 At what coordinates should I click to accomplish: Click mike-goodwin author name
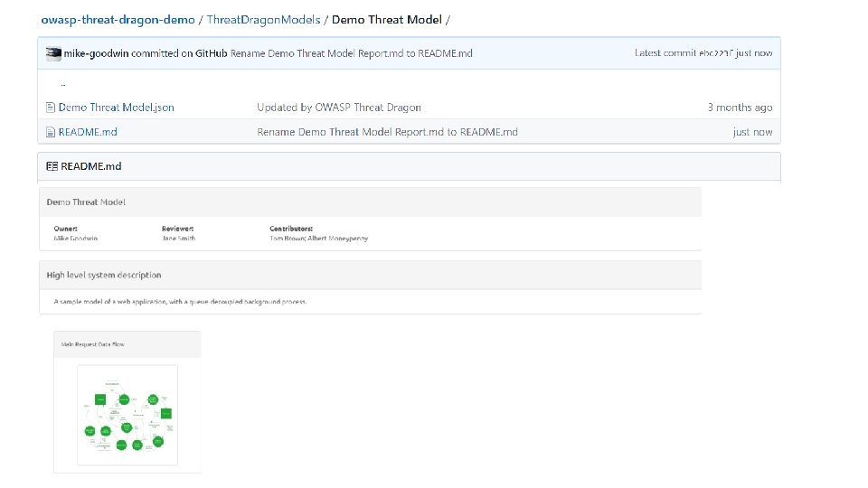pyautogui.click(x=97, y=53)
